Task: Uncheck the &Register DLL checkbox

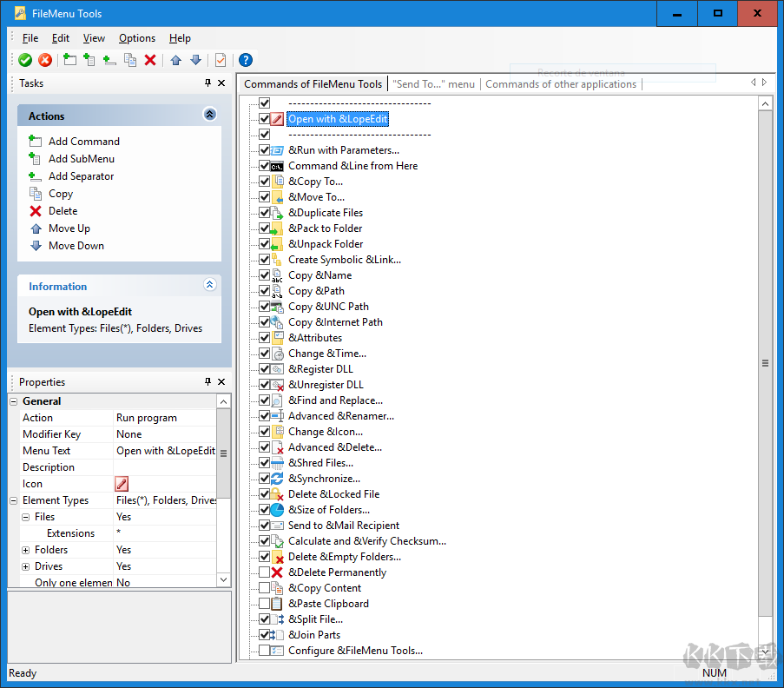Action: pyautogui.click(x=265, y=369)
